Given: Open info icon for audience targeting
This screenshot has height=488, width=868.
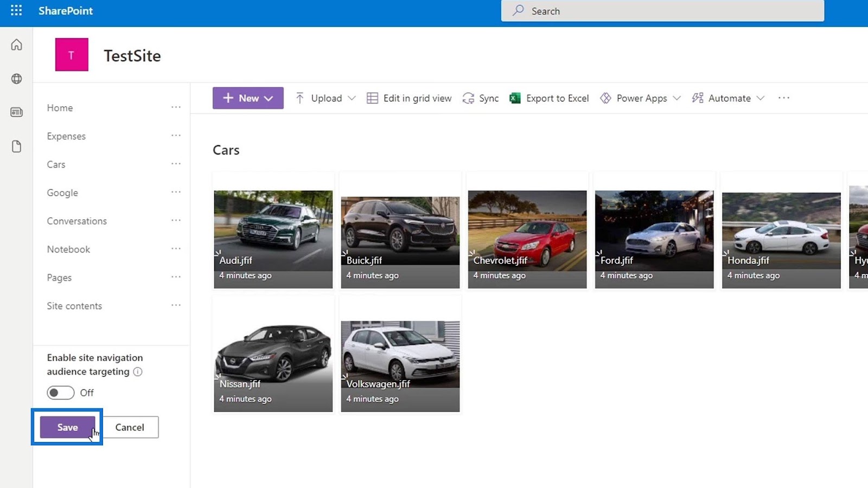Looking at the screenshot, I should [138, 371].
